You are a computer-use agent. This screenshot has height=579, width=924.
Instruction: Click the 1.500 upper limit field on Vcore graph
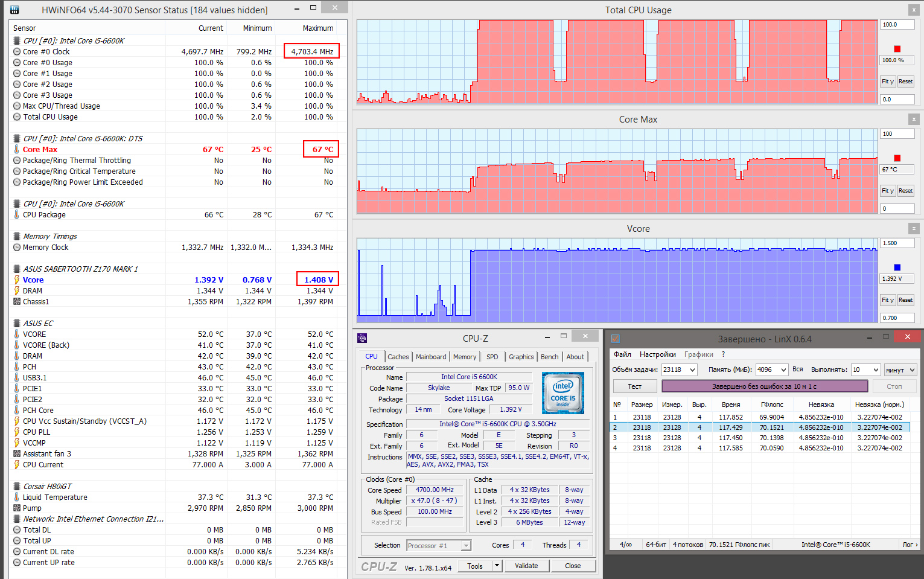(897, 243)
